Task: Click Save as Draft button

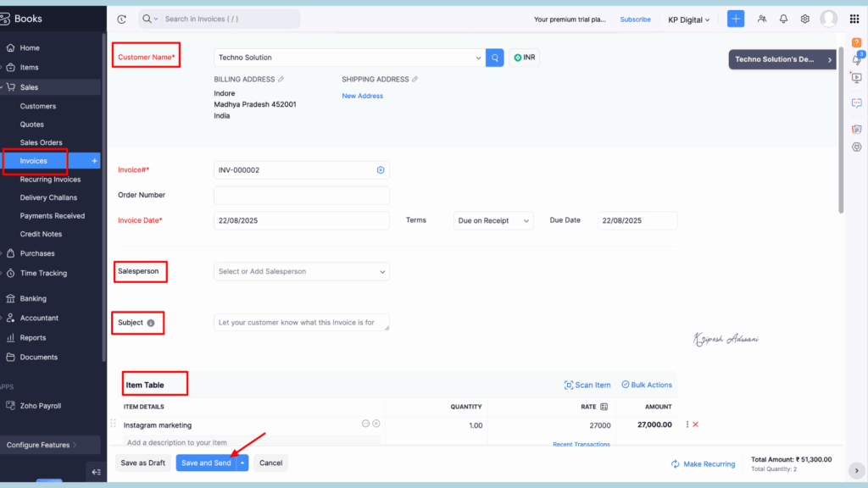Action: (142, 463)
